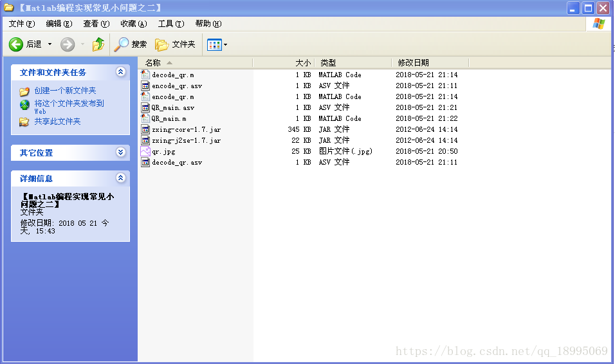Viewport: 615px width, 364px height.
Task: Click 将这个文件夹发布到 Web link
Action: (x=69, y=107)
